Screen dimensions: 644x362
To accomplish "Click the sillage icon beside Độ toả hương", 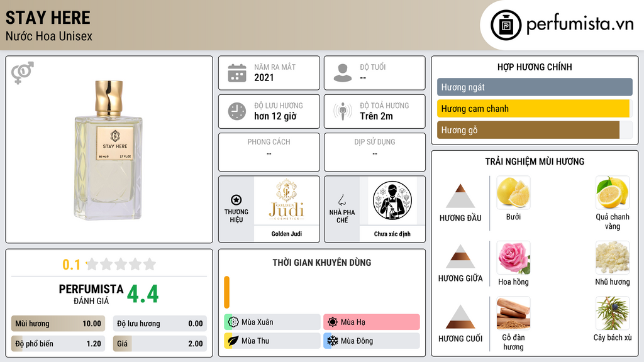I will 343,111.
